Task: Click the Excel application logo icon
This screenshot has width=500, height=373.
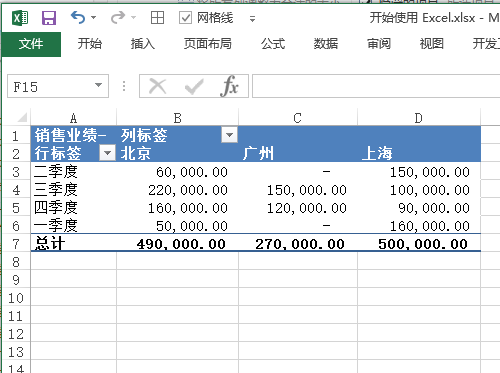Action: pos(20,18)
